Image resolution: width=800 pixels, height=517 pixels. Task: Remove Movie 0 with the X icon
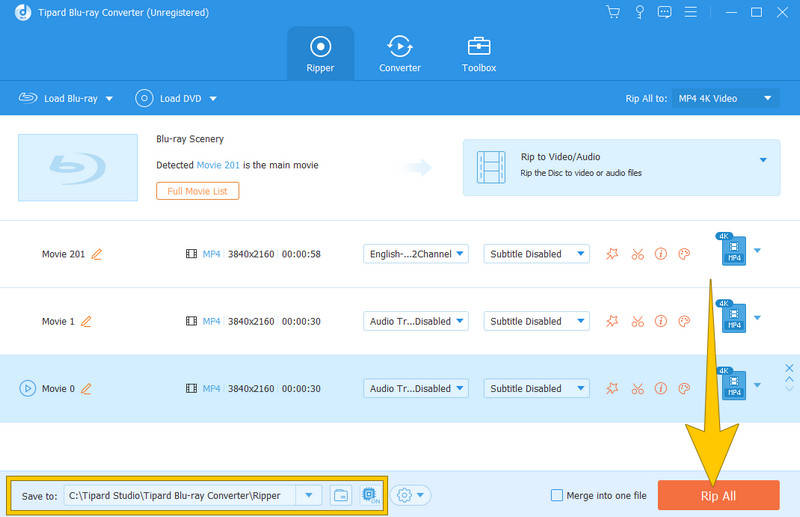click(x=789, y=368)
